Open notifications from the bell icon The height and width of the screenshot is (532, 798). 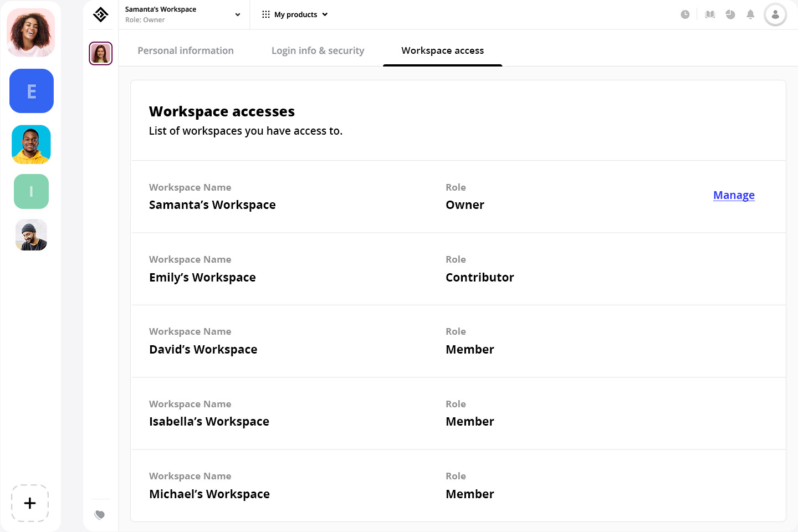click(x=751, y=14)
